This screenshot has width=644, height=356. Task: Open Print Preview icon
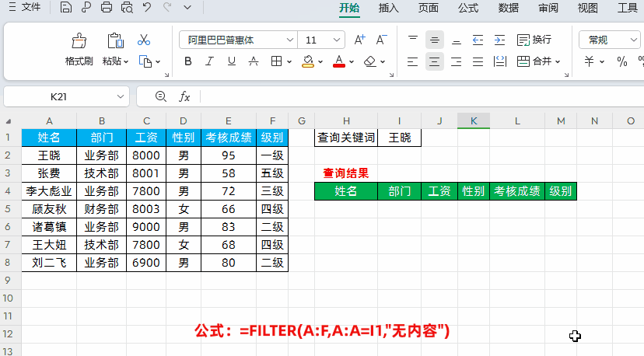tap(127, 8)
